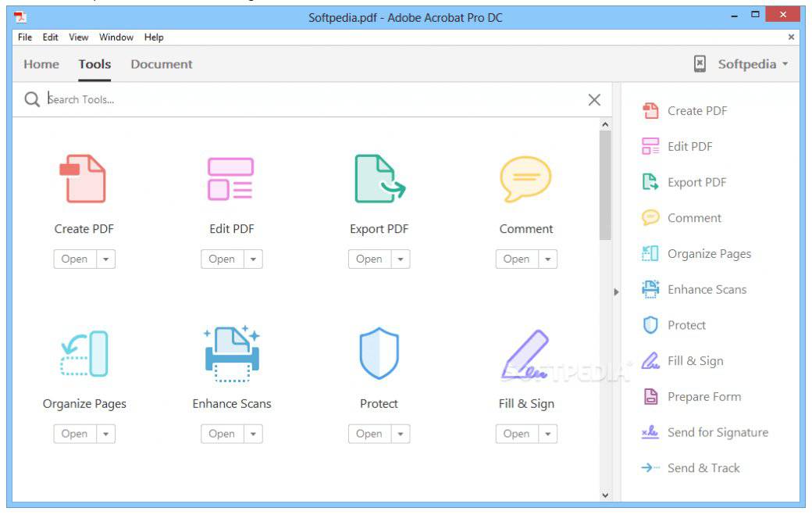Image resolution: width=812 pixels, height=515 pixels.
Task: Switch to the Home tab
Action: 41,64
